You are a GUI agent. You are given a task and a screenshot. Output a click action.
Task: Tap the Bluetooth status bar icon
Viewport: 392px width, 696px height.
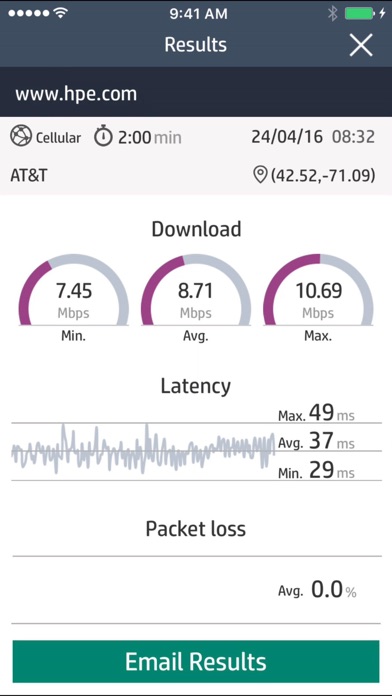click(x=333, y=14)
